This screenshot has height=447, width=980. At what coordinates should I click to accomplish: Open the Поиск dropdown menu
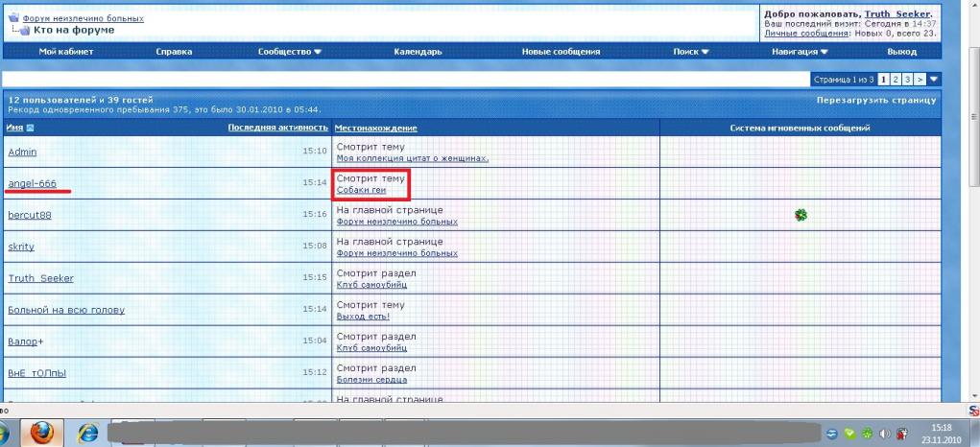point(691,52)
